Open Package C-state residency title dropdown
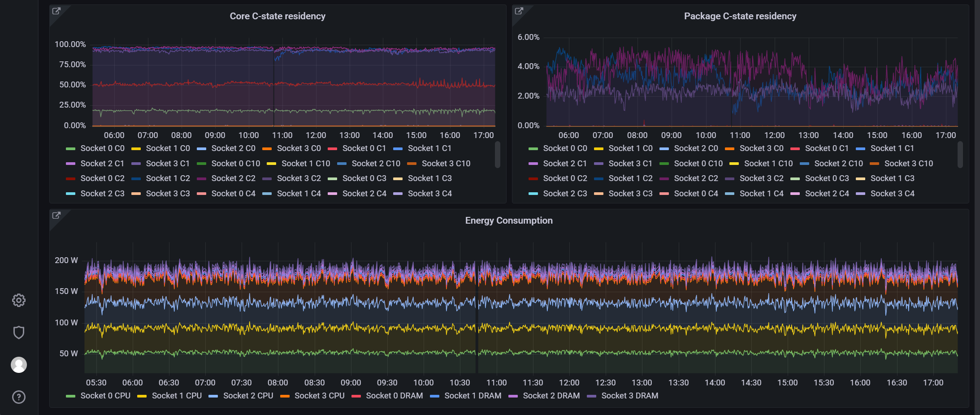The height and width of the screenshot is (415, 980). coord(740,16)
